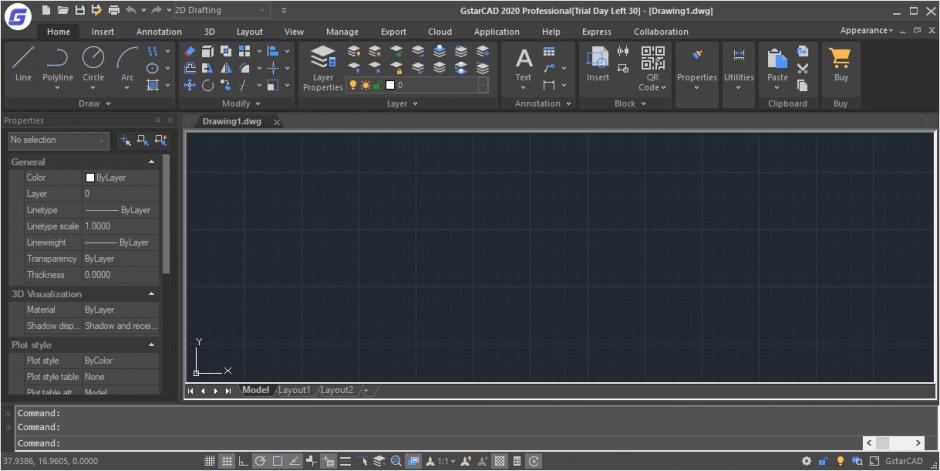Screen dimensions: 940x471
Task: Close the Drawing1.dwg document tab
Action: 276,122
